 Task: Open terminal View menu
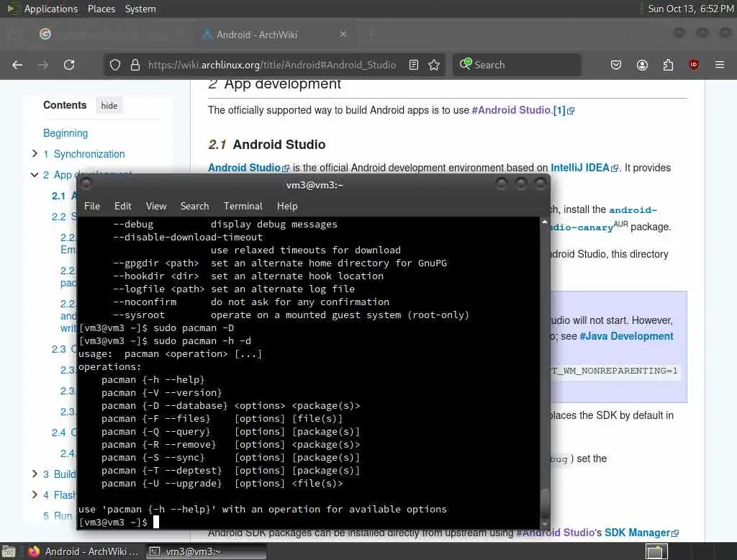point(156,206)
